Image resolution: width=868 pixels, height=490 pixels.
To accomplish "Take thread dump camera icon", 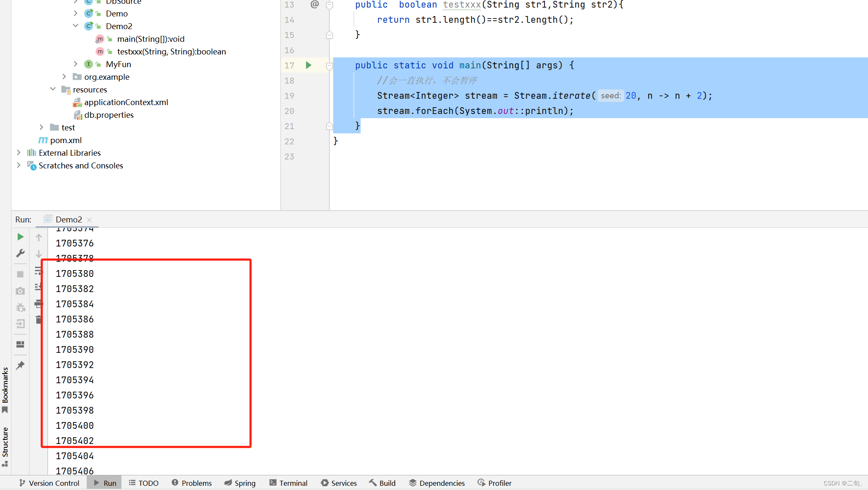I will click(20, 291).
